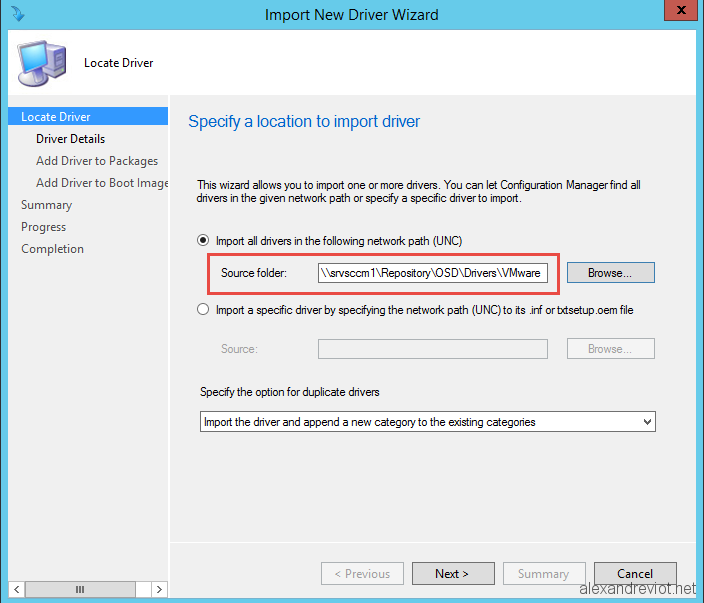Click the Summary button at bottom
The width and height of the screenshot is (704, 603).
[544, 573]
